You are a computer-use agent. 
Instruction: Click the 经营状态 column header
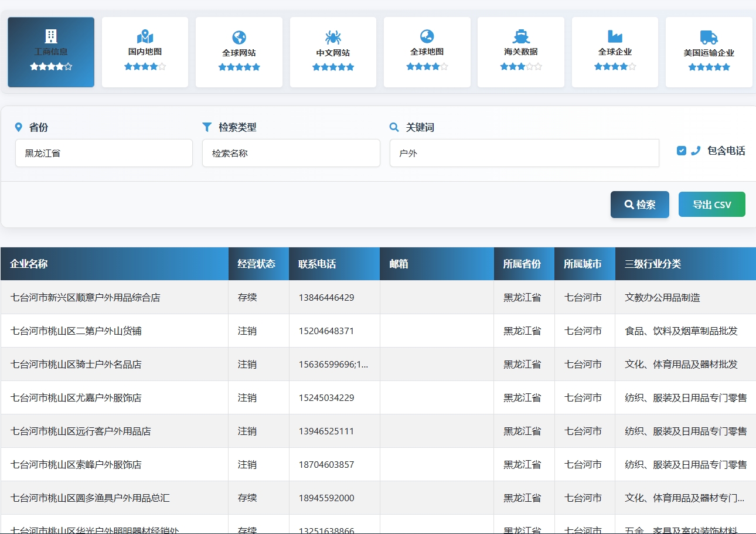point(258,264)
